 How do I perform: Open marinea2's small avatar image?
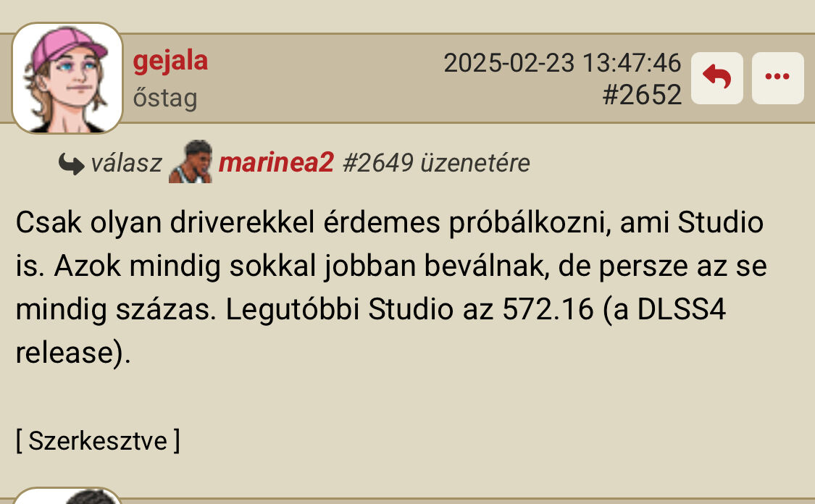click(191, 161)
